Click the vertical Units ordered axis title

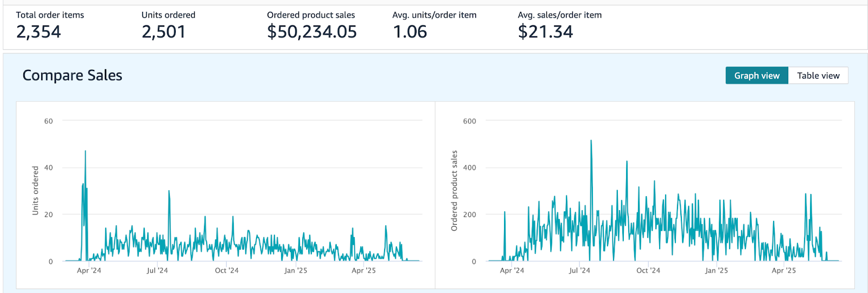[35, 191]
